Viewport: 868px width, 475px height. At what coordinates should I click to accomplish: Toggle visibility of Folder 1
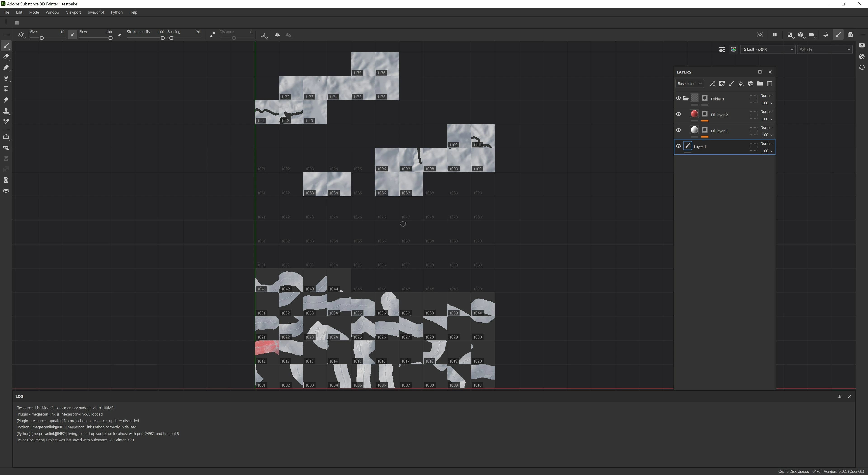(678, 98)
